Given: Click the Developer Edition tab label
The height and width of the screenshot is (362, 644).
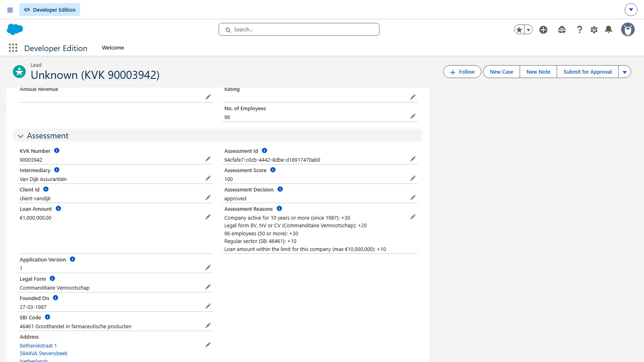Looking at the screenshot, I should 50,10.
